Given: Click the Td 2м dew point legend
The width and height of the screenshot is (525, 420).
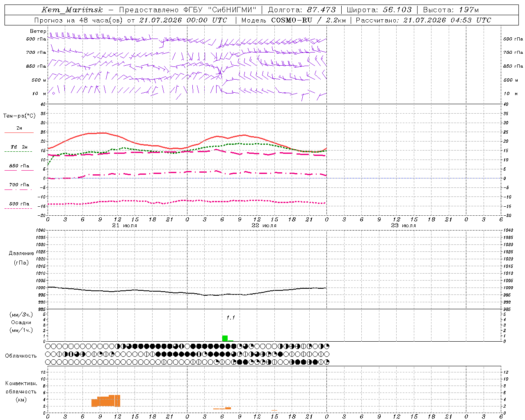Looking at the screenshot, I should (19, 149).
